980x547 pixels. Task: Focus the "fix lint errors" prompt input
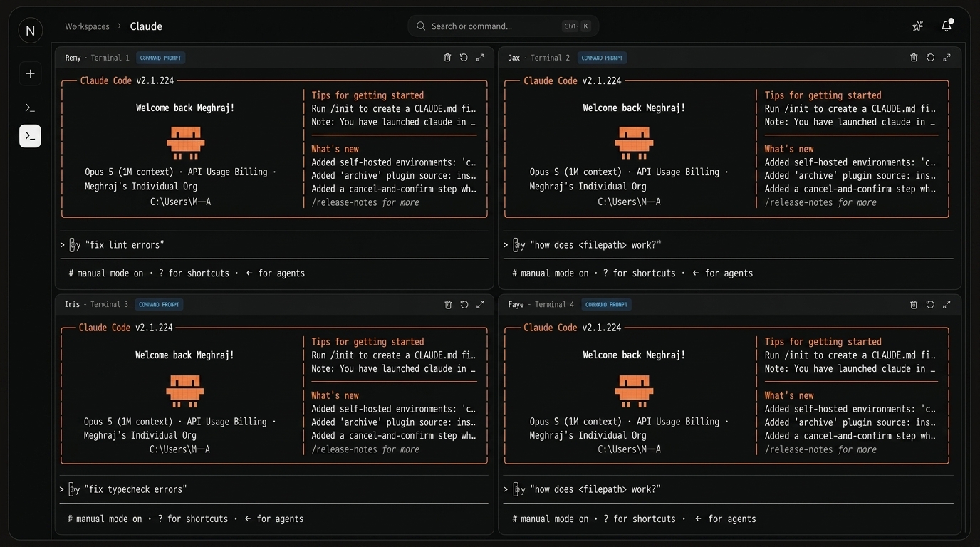pos(274,245)
